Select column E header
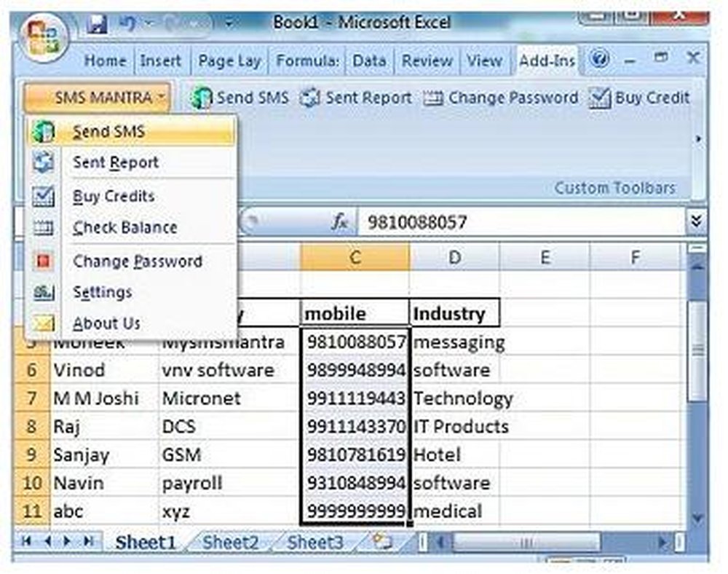The image size is (728, 574). pos(545,257)
